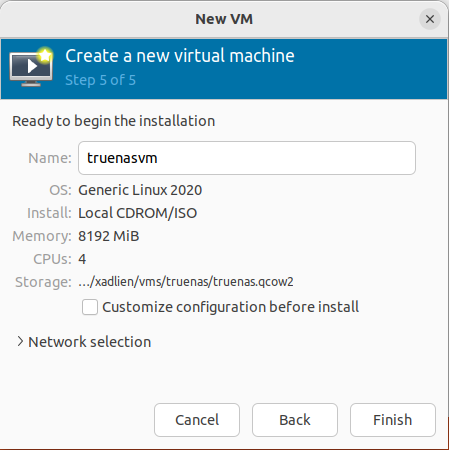Expand the Network selection chevron arrow
This screenshot has height=450, width=449.
click(x=20, y=341)
